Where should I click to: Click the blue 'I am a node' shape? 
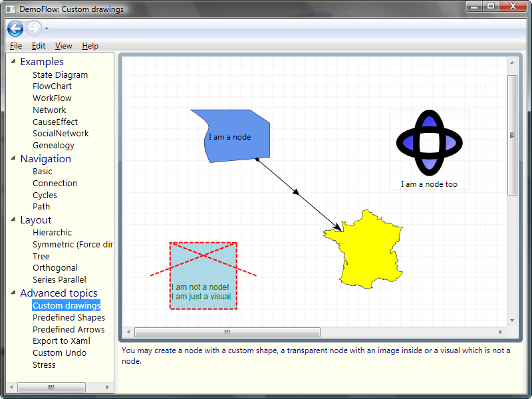coord(229,136)
